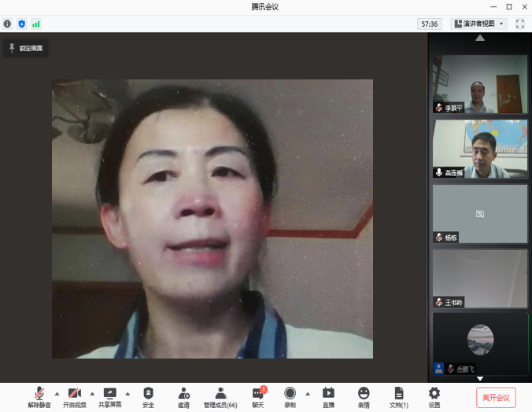Open the 聊天 chat panel

257,394
